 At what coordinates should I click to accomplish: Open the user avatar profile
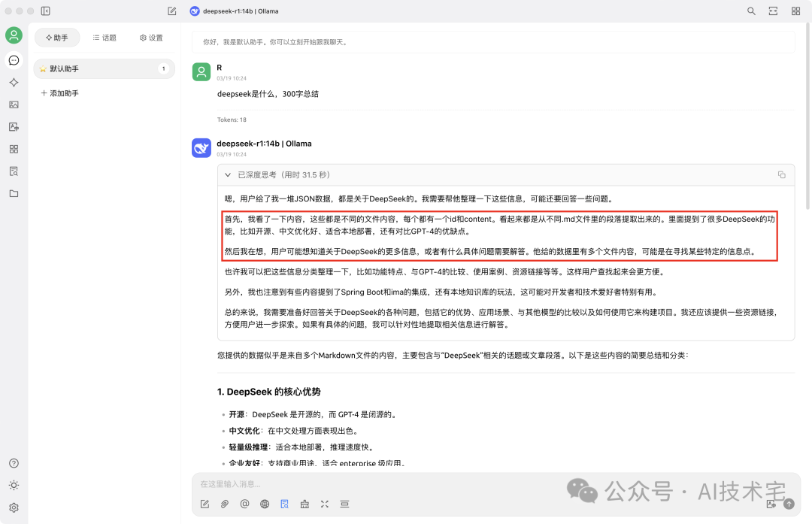point(14,35)
